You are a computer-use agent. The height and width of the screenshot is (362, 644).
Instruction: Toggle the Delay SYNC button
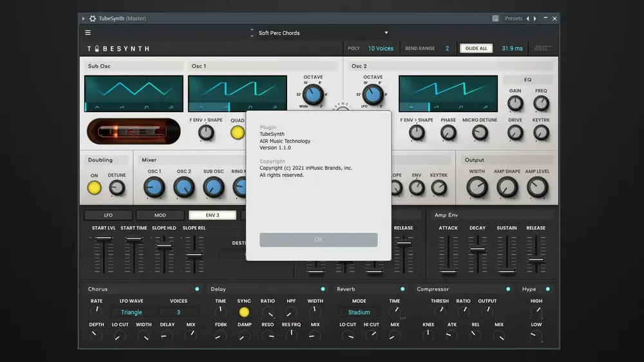pyautogui.click(x=244, y=312)
